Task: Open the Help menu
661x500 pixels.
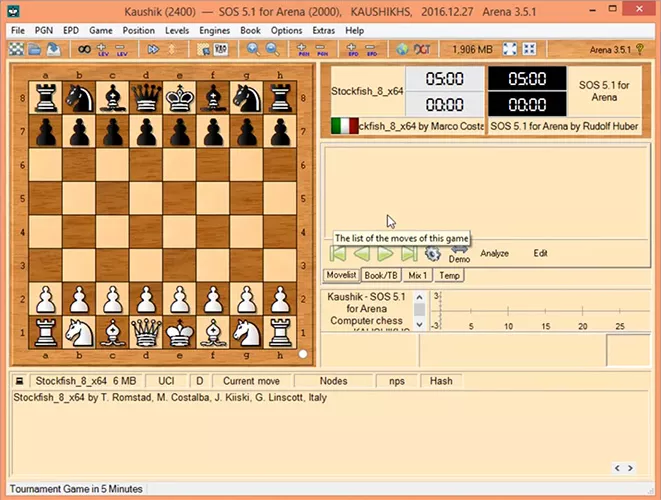Action: coord(355,30)
